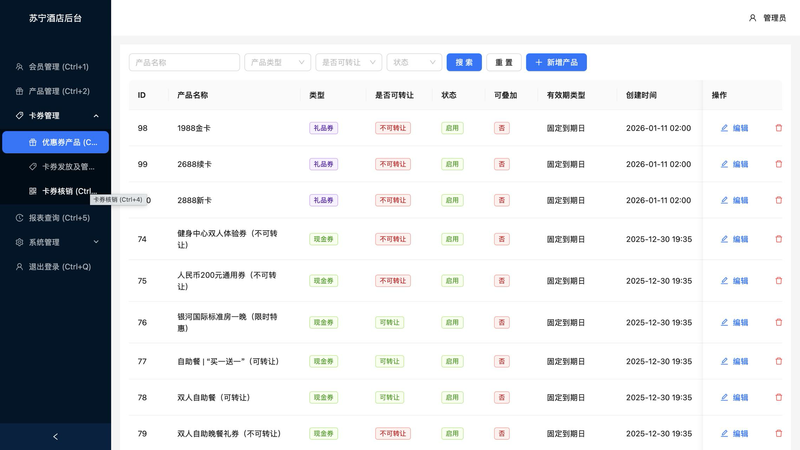The image size is (800, 450).
Task: Delete the 健身中心双人体验券 row
Action: [x=779, y=239]
